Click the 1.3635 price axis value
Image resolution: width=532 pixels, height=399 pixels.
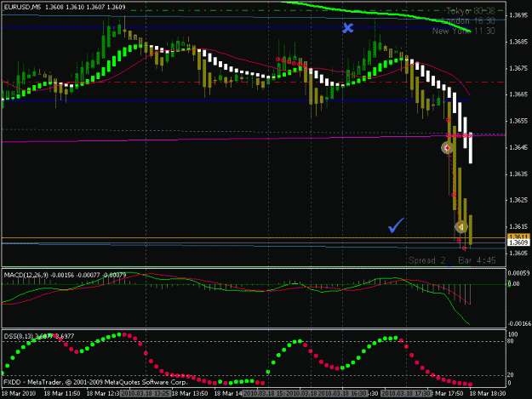[x=518, y=174]
